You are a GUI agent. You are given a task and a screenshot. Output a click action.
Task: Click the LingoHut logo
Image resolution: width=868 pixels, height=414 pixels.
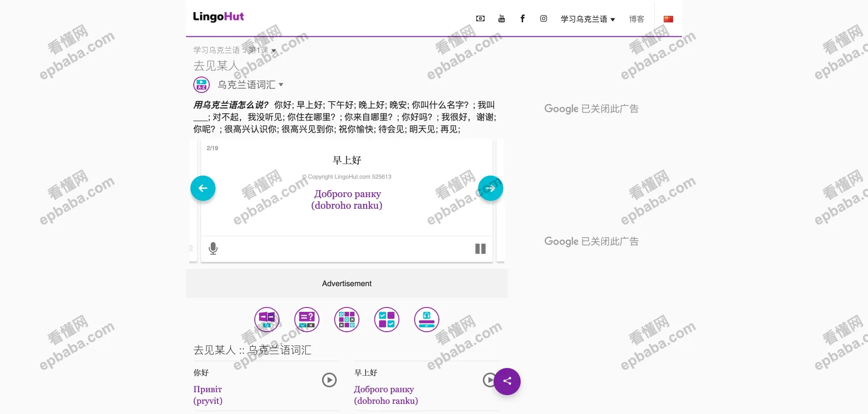click(218, 17)
